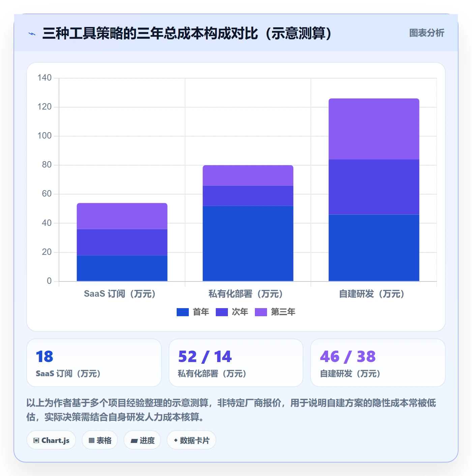Click the SaaS 订阅 third-year bar segment
This screenshot has height=476, width=472.
(x=122, y=216)
